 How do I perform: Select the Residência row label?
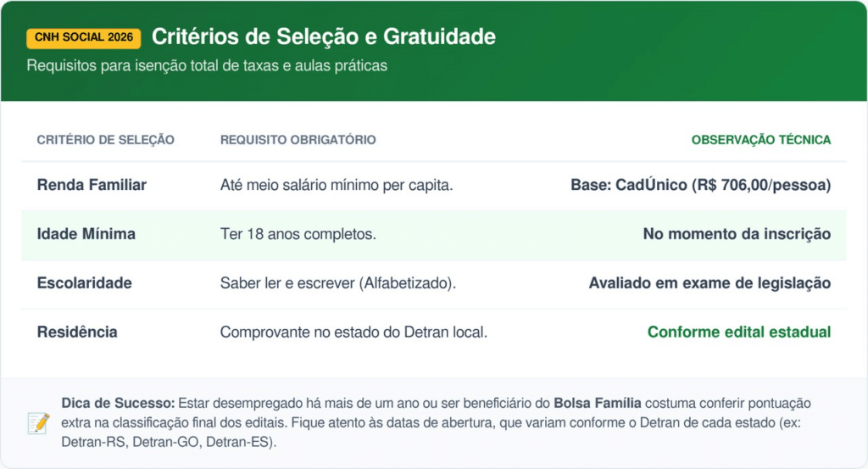(x=77, y=332)
